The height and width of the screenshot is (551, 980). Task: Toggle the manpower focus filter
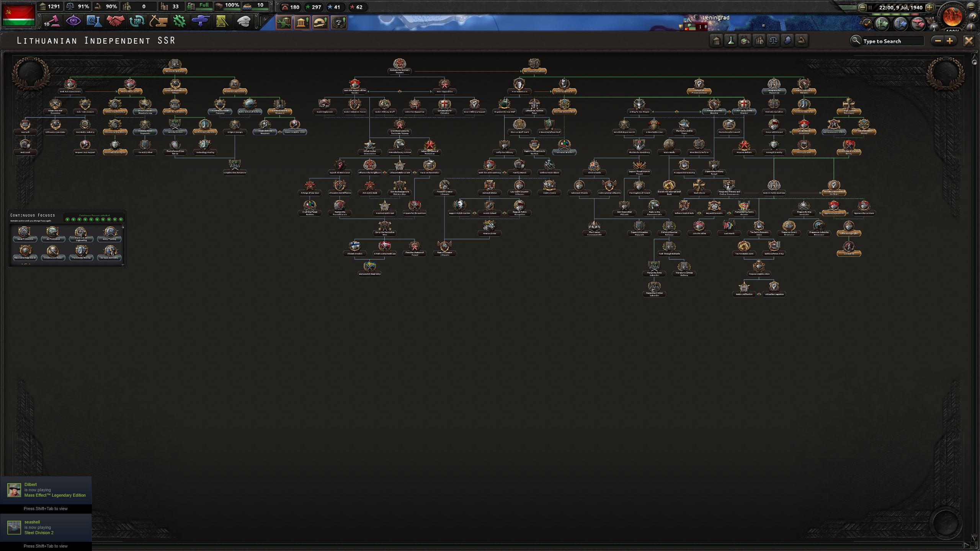[x=759, y=41]
